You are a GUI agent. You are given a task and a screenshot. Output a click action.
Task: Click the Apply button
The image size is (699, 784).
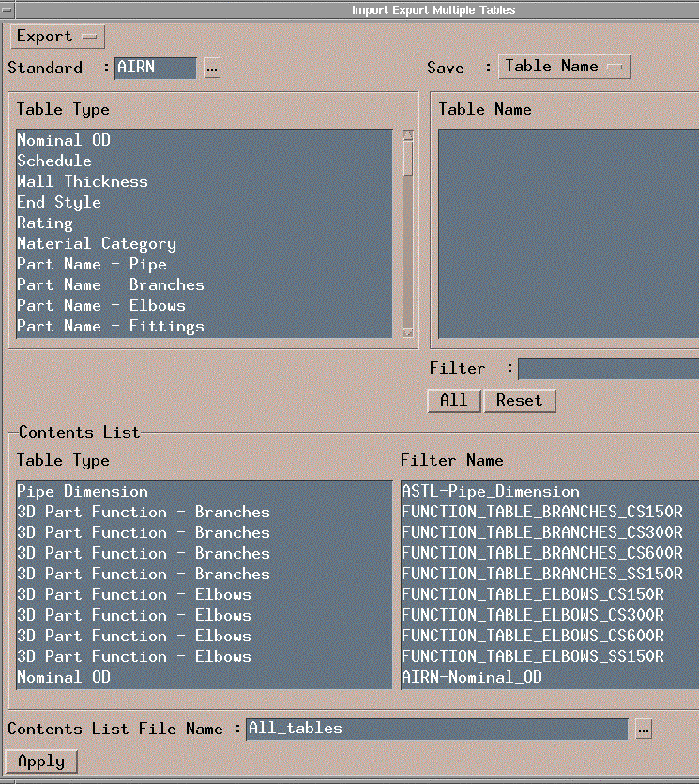[x=41, y=761]
